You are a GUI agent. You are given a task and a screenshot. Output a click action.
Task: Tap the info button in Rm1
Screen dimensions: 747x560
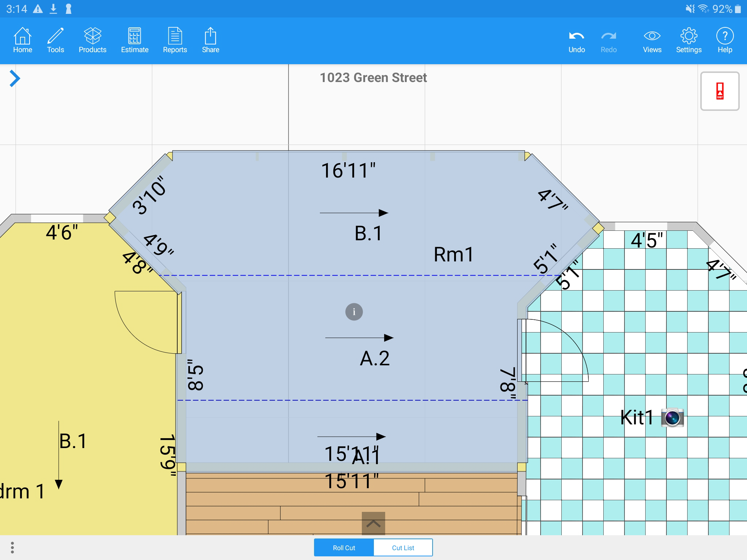click(354, 312)
